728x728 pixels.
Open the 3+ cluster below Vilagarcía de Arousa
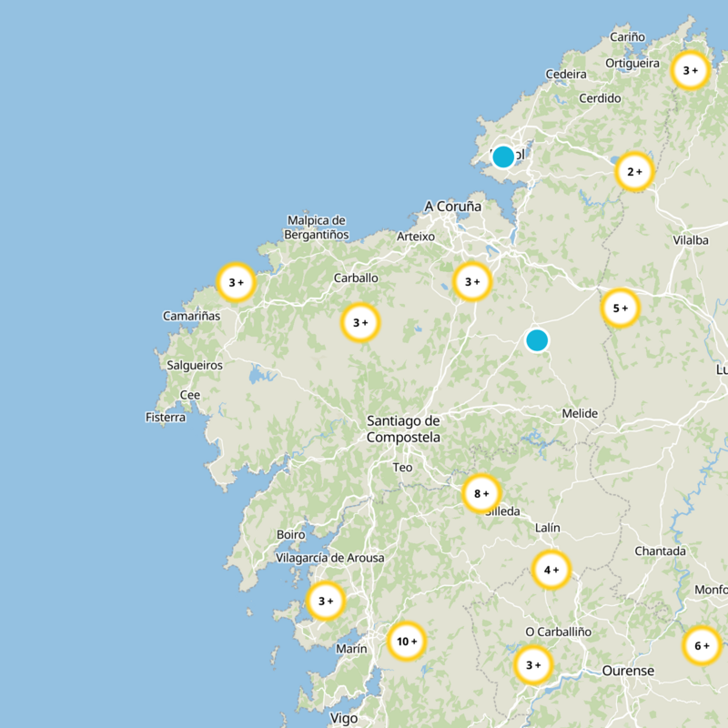coord(326,601)
